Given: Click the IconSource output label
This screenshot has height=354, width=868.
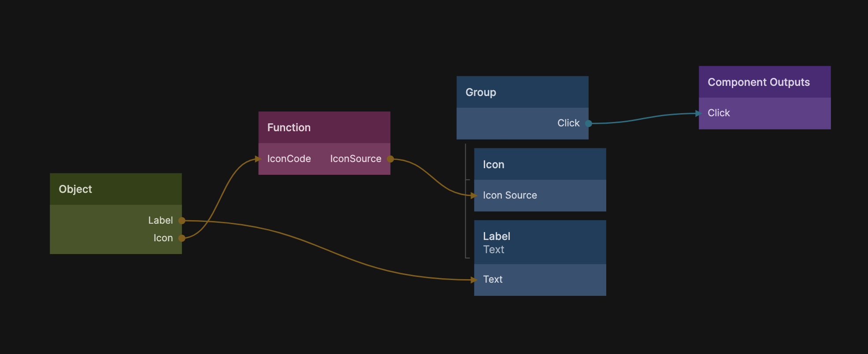Looking at the screenshot, I should coord(356,159).
